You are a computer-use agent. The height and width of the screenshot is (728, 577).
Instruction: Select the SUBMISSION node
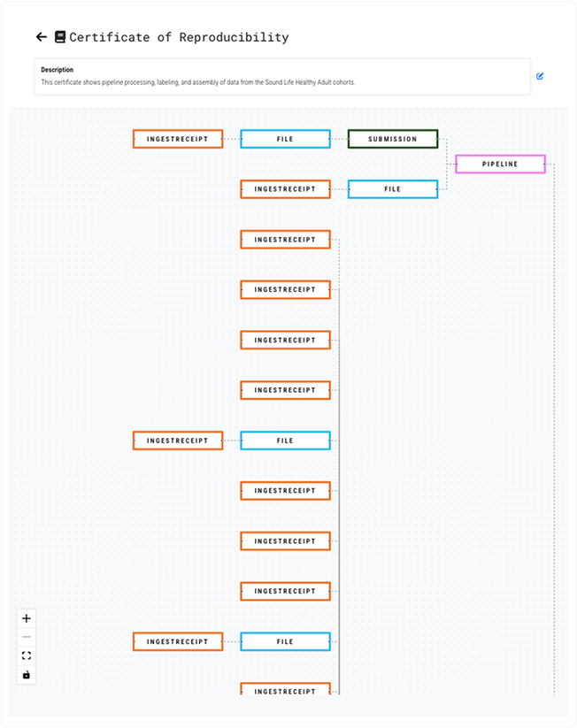392,139
